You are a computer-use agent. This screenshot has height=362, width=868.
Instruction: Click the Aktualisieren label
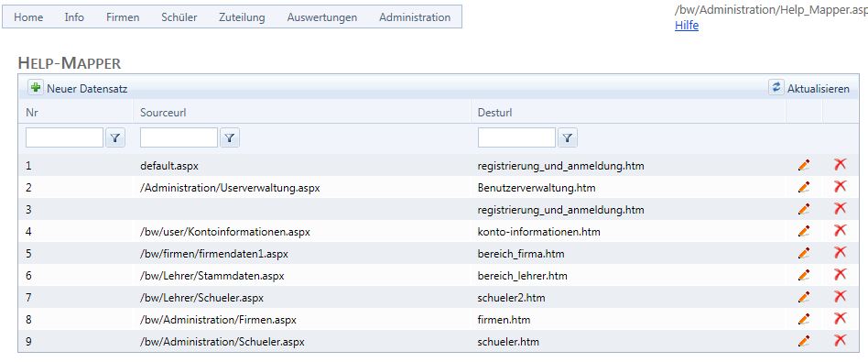[819, 89]
